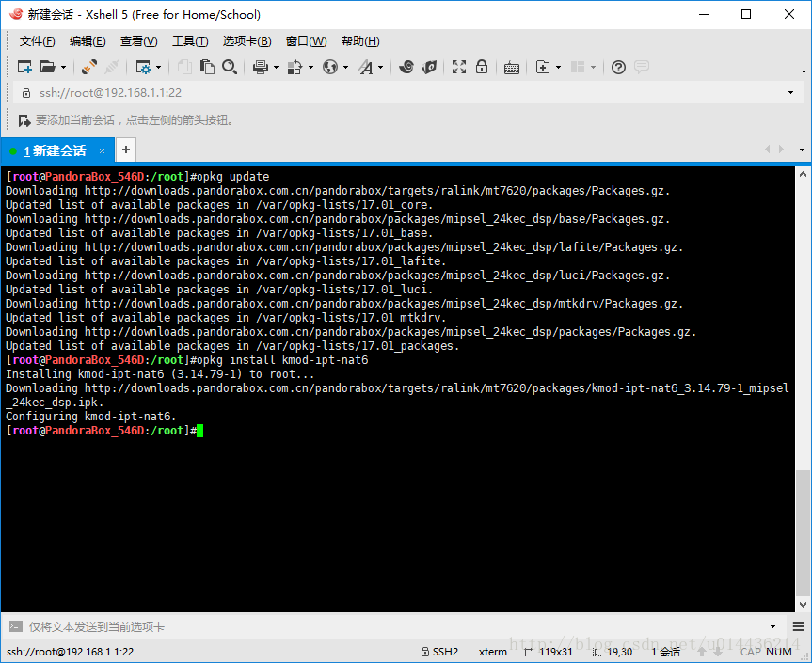Launch Xftp from the toolbar icon
812x663 pixels.
tap(406, 67)
